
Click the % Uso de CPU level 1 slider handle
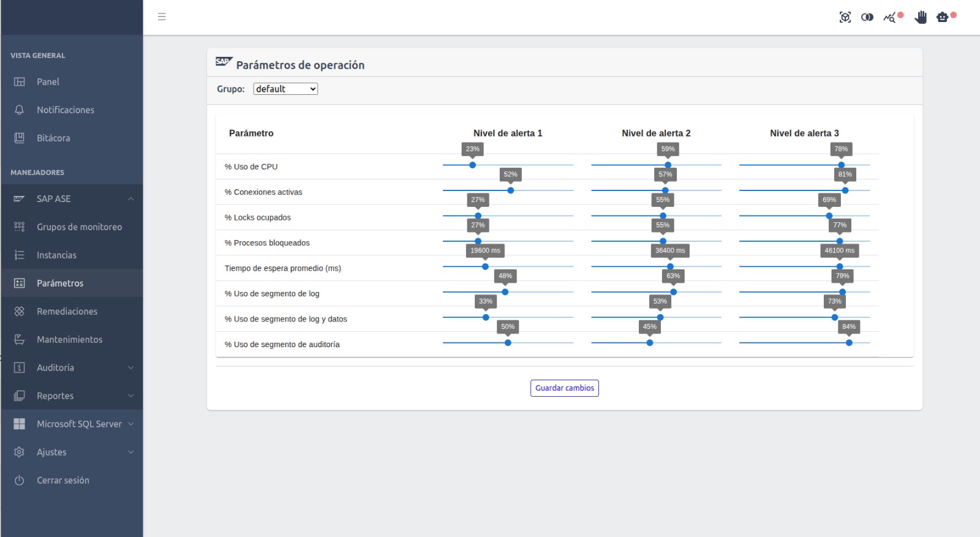tap(472, 165)
